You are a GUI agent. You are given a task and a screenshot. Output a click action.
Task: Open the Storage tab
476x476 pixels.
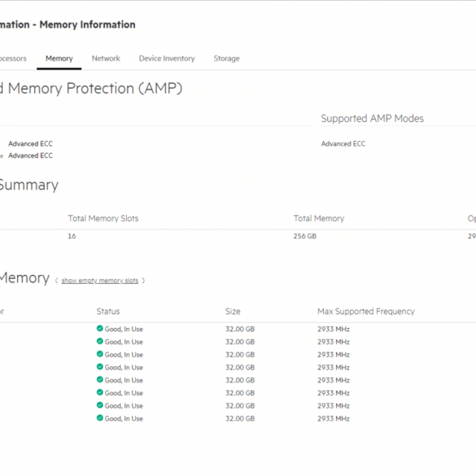[x=226, y=59]
